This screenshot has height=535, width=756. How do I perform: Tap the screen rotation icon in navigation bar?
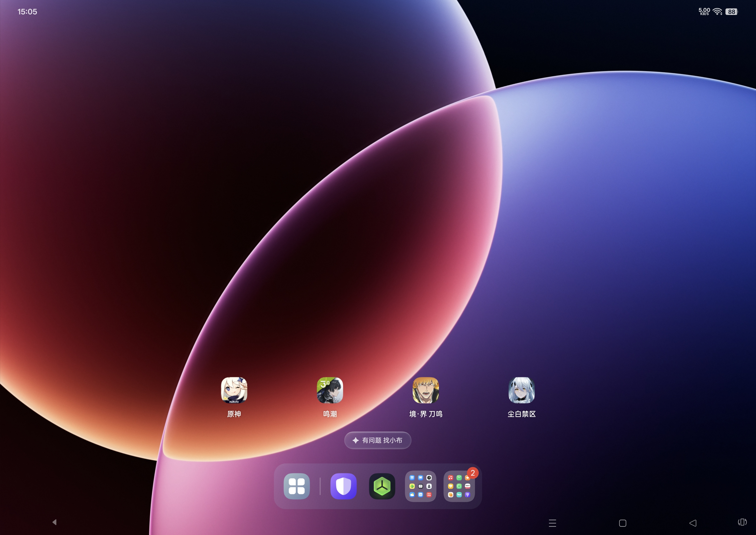[742, 522]
